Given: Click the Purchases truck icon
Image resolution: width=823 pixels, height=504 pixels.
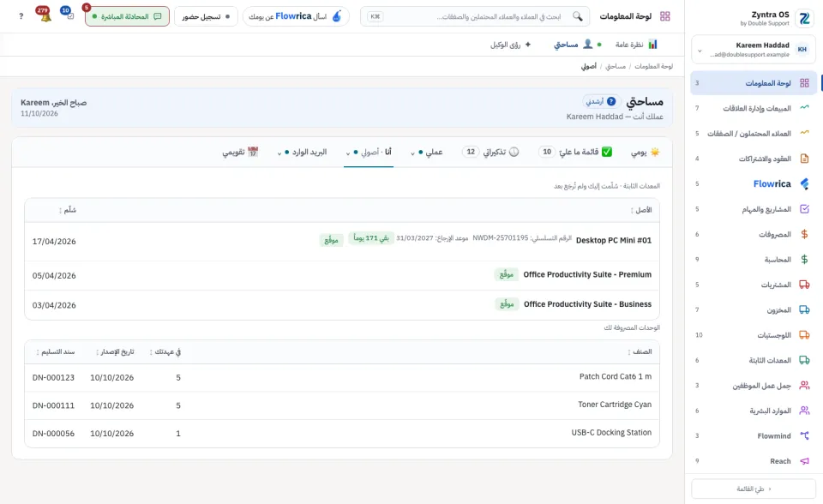Looking at the screenshot, I should [804, 285].
